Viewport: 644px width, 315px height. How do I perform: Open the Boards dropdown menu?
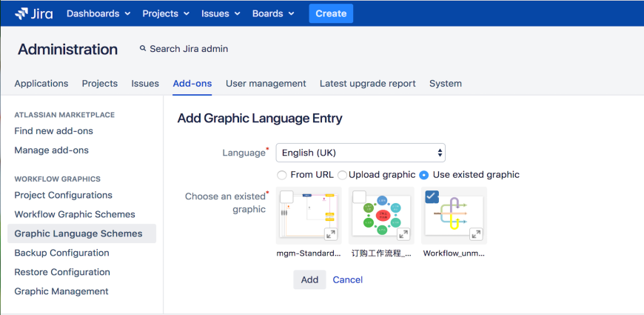click(x=273, y=13)
